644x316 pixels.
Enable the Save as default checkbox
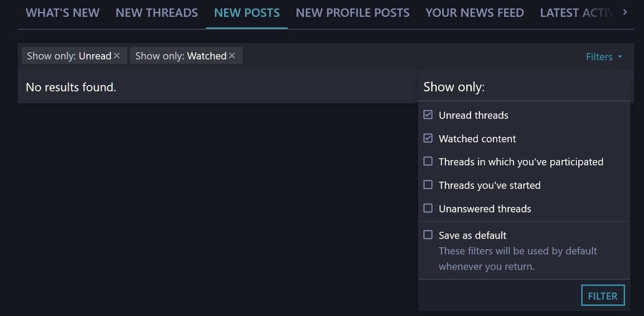[428, 235]
